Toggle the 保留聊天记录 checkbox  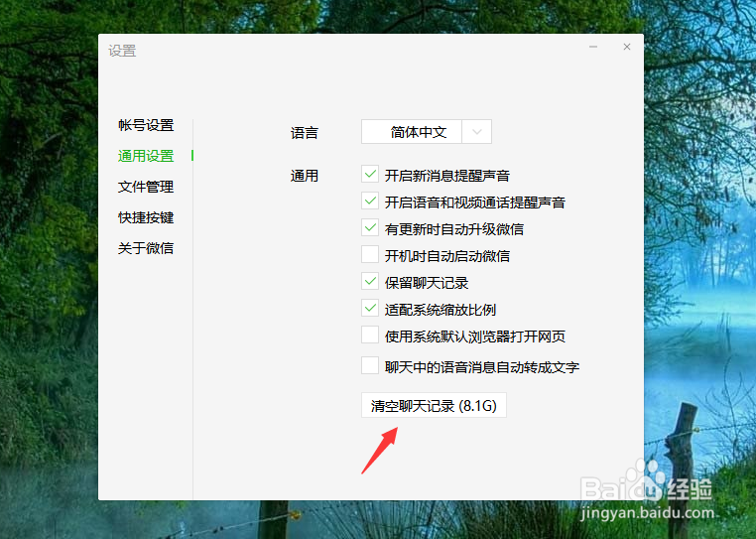(370, 281)
